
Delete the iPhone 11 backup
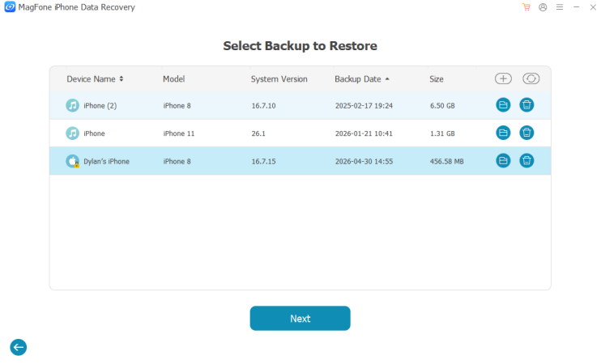tap(526, 133)
